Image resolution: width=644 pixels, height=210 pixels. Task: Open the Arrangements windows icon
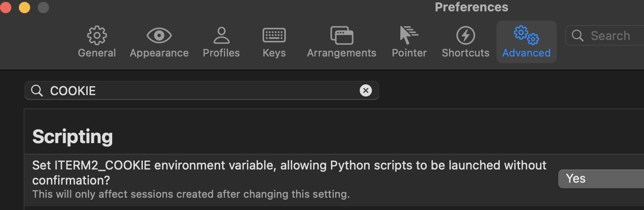pyautogui.click(x=342, y=36)
